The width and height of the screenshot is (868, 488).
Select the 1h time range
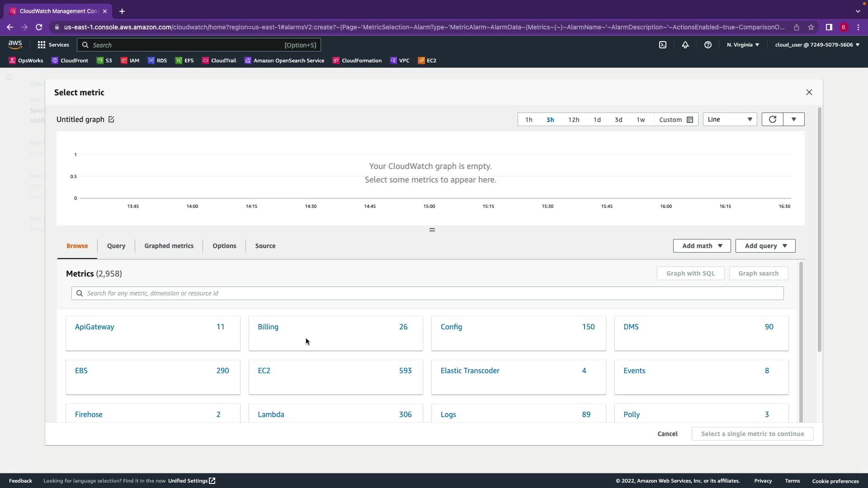528,120
